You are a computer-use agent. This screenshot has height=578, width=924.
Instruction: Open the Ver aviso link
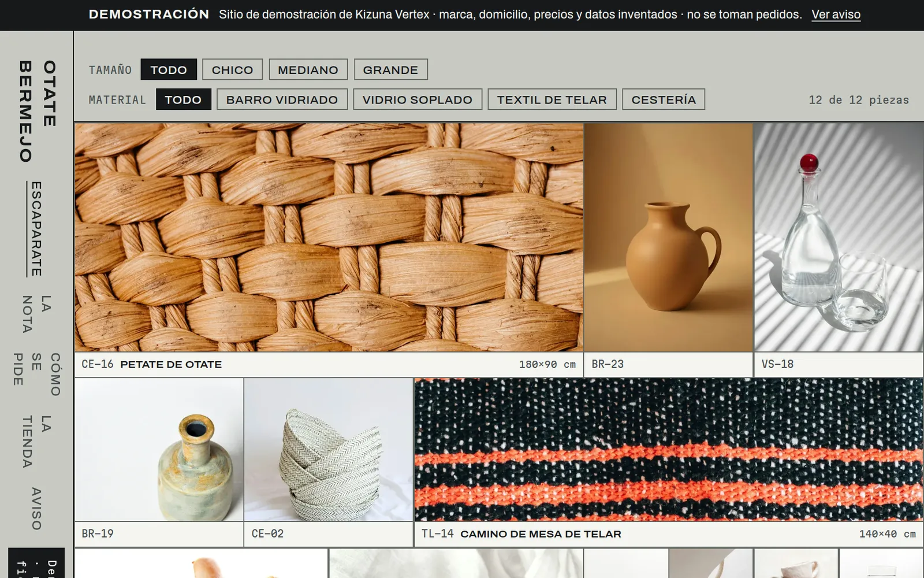pyautogui.click(x=836, y=14)
